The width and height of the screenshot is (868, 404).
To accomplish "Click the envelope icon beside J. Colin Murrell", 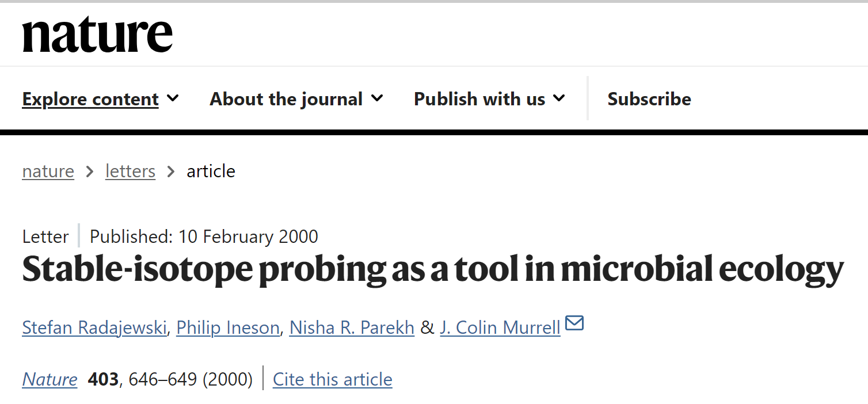I will point(574,323).
